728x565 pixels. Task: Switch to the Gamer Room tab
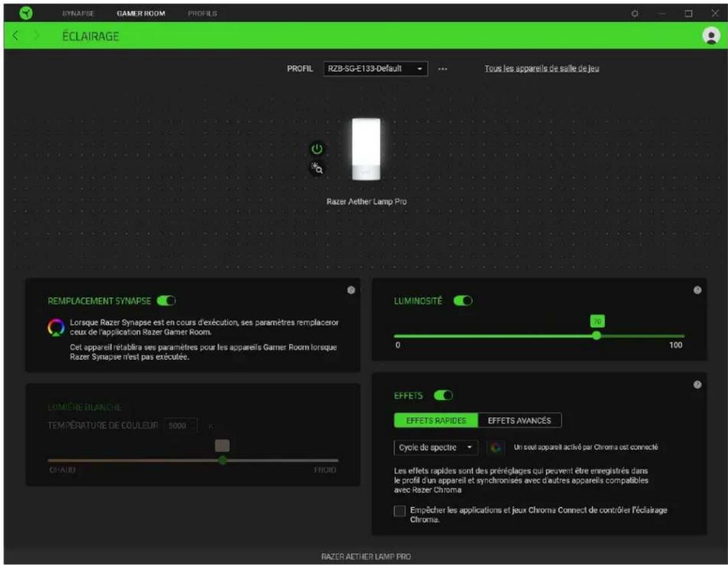coord(141,13)
